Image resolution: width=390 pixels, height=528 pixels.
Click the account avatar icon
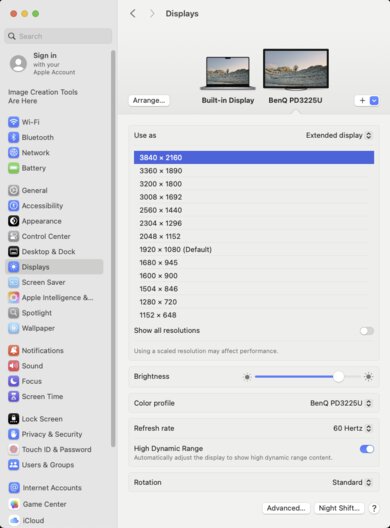click(18, 63)
